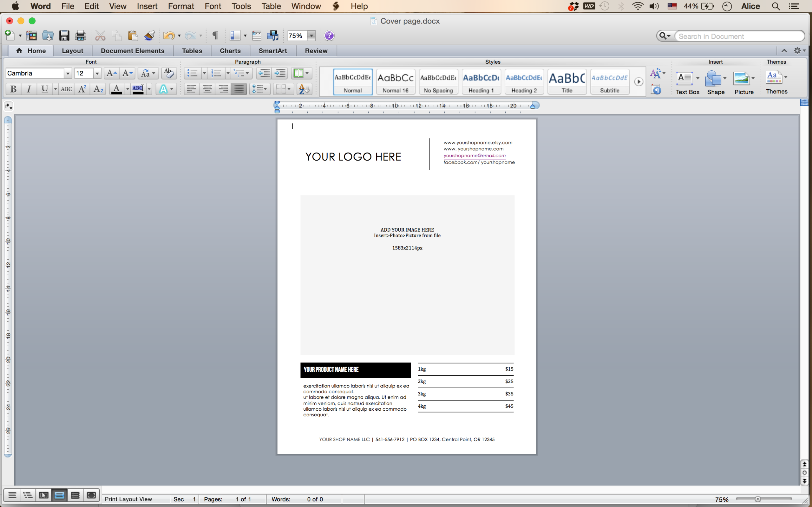Click the font color swatch button

(116, 89)
